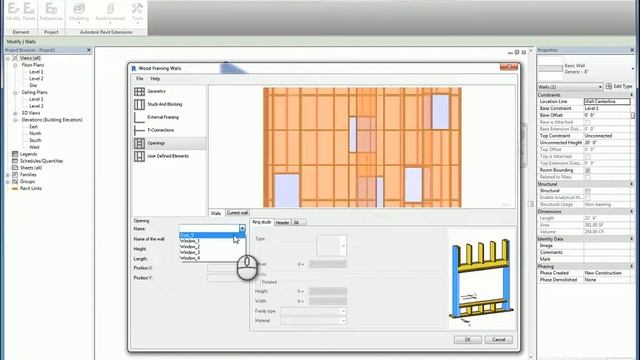Open the South elevation view
This screenshot has width=640, height=360.
coord(35,140)
